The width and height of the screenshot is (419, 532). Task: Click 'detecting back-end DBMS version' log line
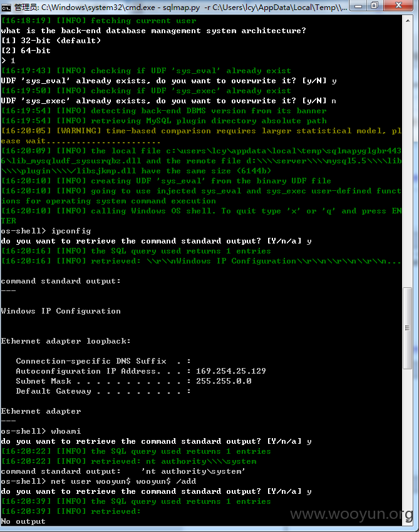click(x=164, y=111)
